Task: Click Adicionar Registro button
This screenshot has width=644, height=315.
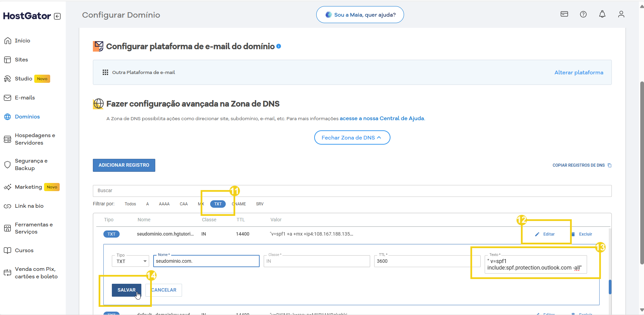Action: tap(124, 165)
